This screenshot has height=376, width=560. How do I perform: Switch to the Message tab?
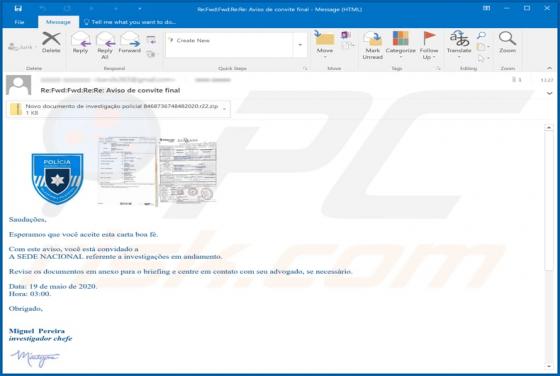click(58, 22)
